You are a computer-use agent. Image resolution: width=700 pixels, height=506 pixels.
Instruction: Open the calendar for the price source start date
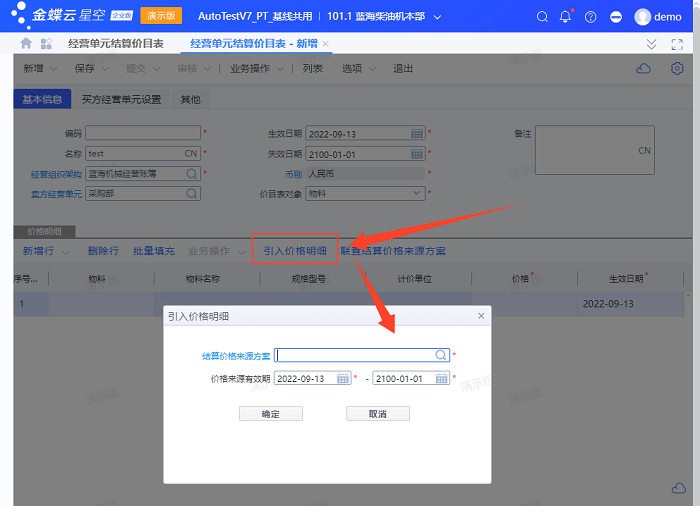click(342, 379)
